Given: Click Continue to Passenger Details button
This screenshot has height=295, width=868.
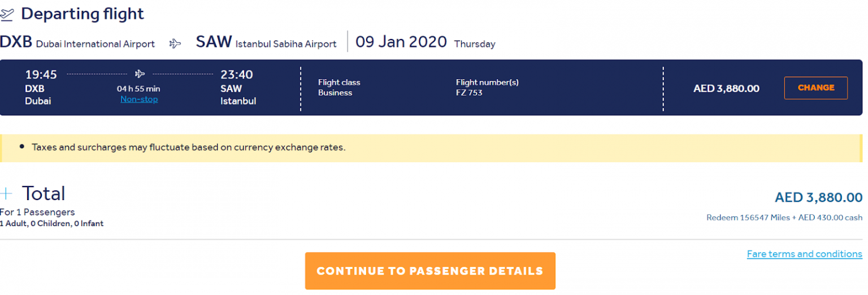Looking at the screenshot, I should coord(430,271).
